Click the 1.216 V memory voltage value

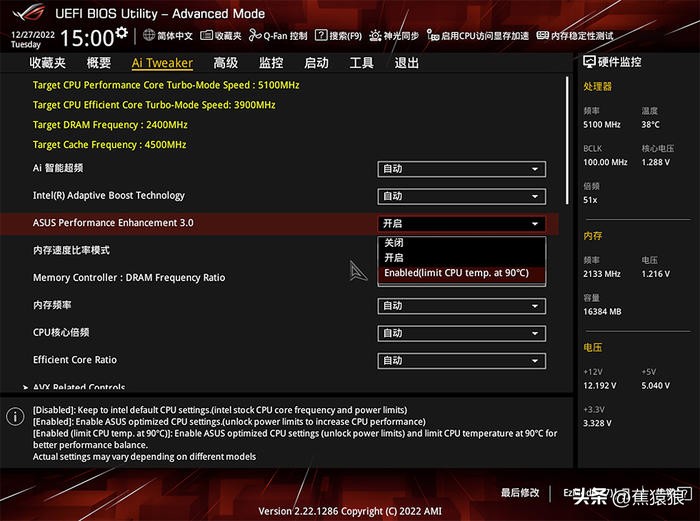pos(655,274)
